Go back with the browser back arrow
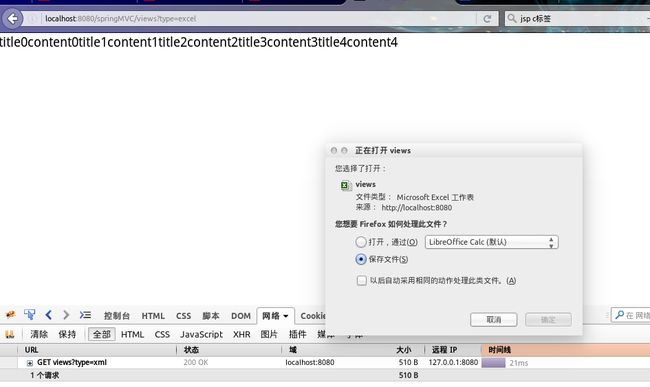Image resolution: width=650 pixels, height=387 pixels. [12, 19]
